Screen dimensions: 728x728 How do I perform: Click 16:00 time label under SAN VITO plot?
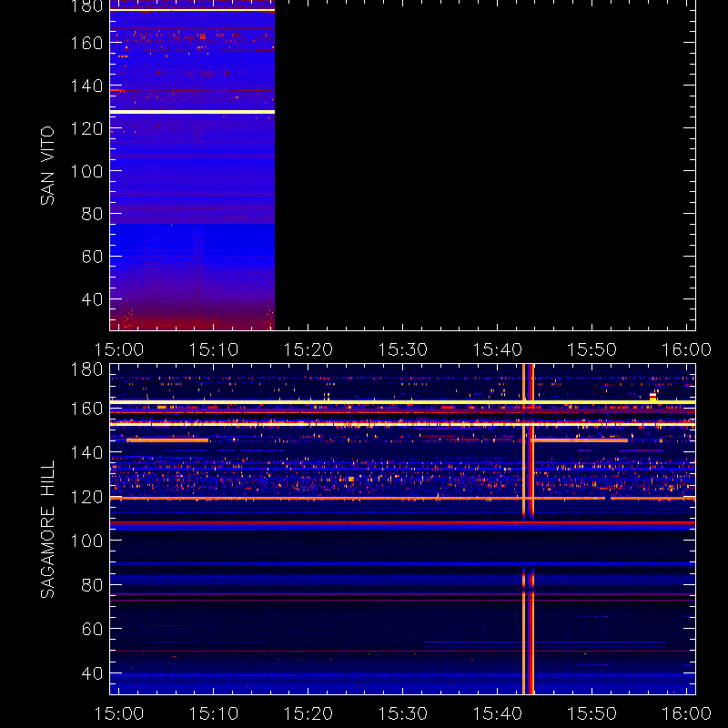click(687, 349)
